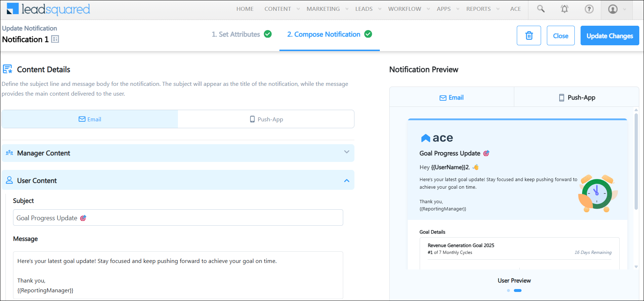
Task: Click the trash delete notification button
Action: click(x=529, y=35)
